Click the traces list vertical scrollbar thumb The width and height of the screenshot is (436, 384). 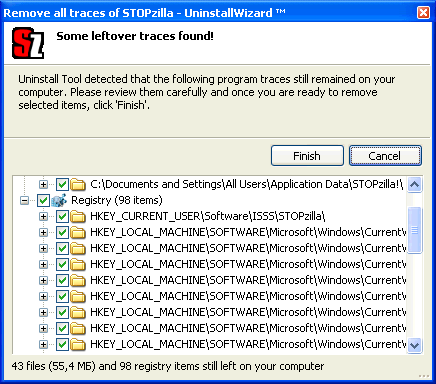[x=415, y=230]
